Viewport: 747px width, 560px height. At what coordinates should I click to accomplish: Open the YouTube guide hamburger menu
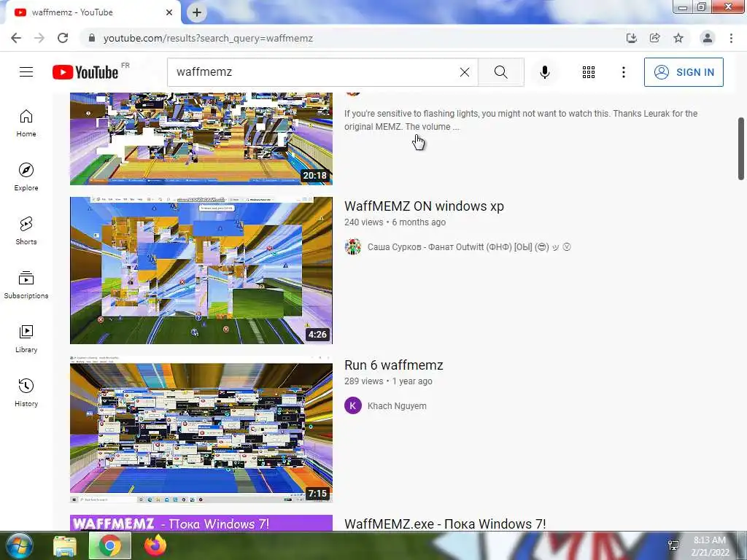[x=26, y=72]
